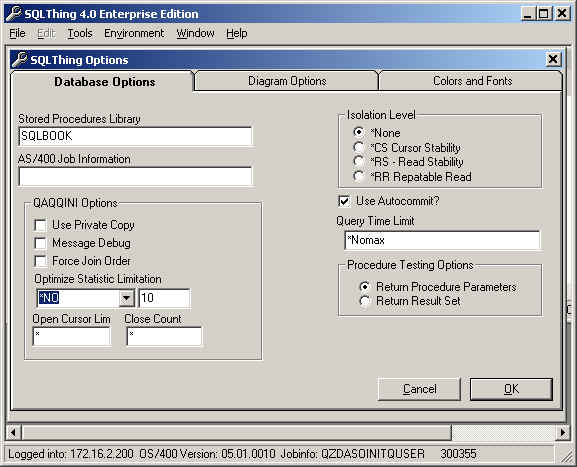Open the Environment menu
Image resolution: width=577 pixels, height=467 pixels.
pos(134,33)
